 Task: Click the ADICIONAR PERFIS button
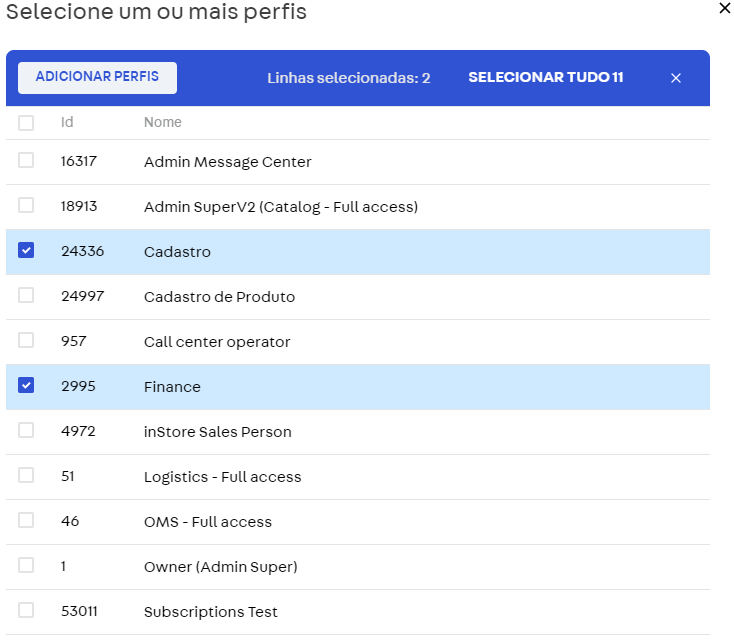[x=97, y=77]
